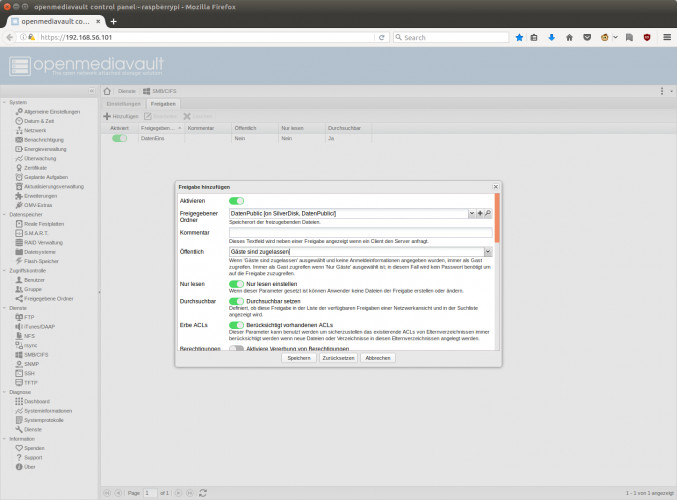The width and height of the screenshot is (677, 500).
Task: Collapse the Zugriffskontrolle tree section
Action: tap(4, 271)
